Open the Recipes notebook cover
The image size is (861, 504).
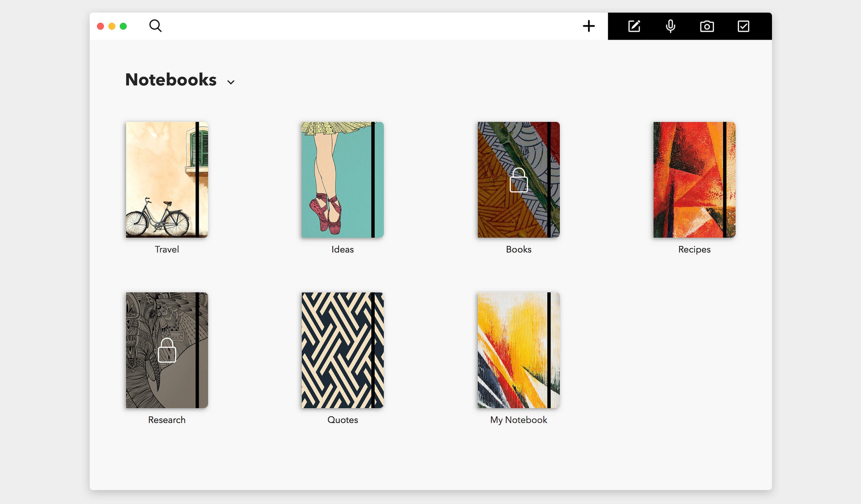[x=694, y=180]
